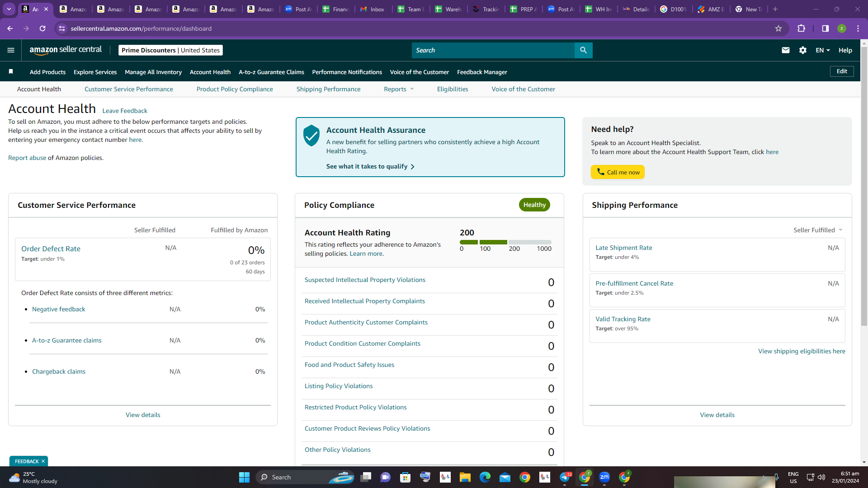Open a new browser tab with plus
868x488 pixels.
click(x=775, y=9)
